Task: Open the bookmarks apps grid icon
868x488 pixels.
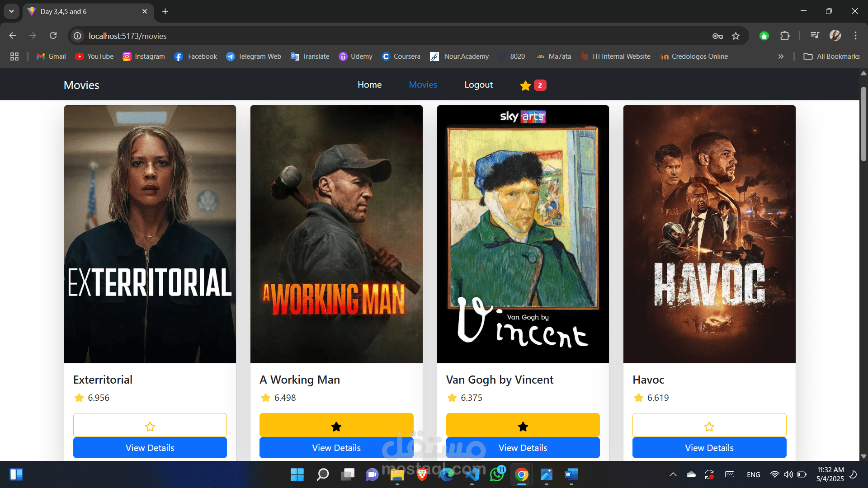Action: 14,56
